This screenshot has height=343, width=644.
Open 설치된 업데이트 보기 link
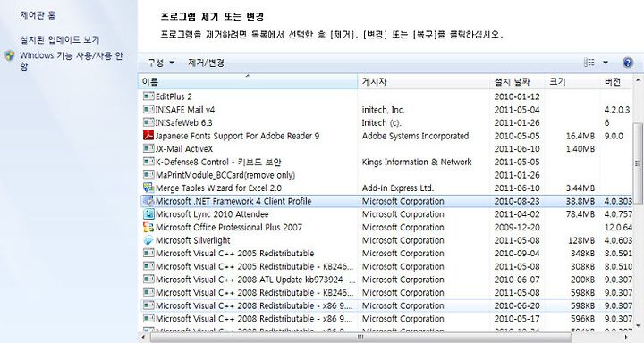coord(60,40)
